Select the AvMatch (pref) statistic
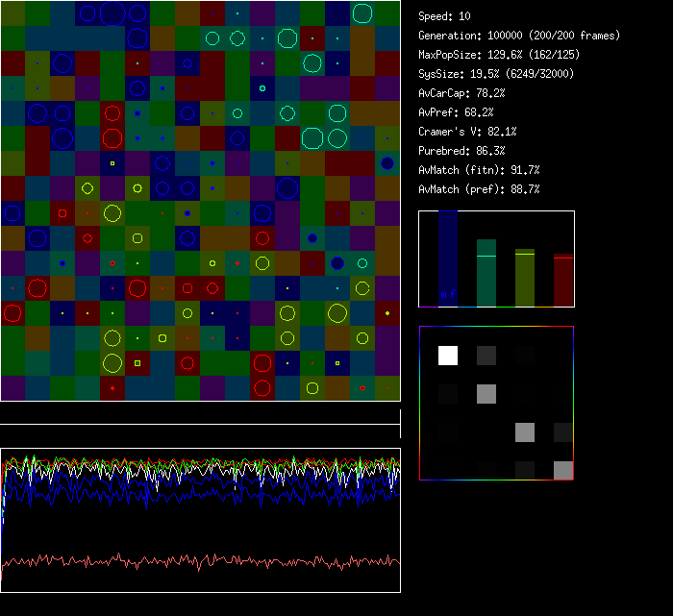 point(481,189)
